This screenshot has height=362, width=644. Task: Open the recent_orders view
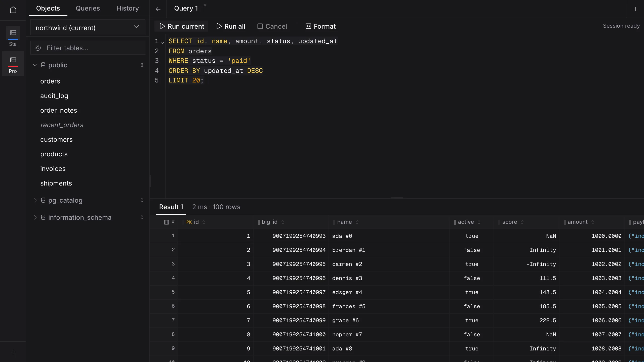click(x=62, y=125)
